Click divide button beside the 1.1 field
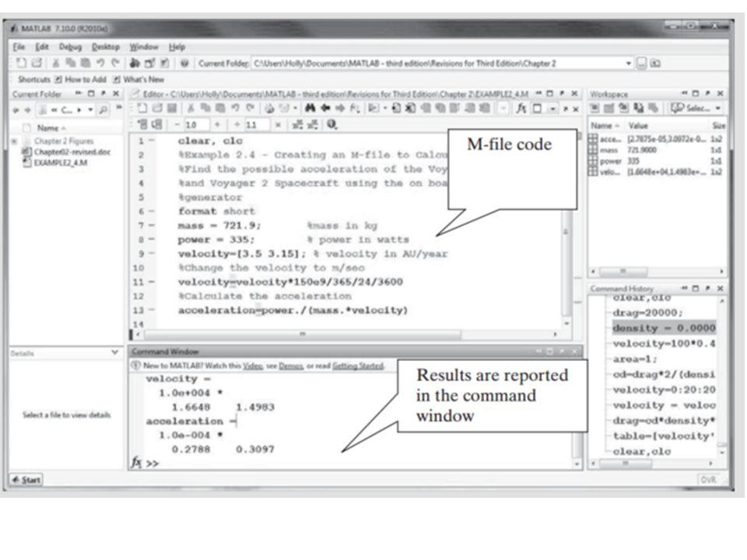Screen dimensions: 747x560 click(237, 124)
